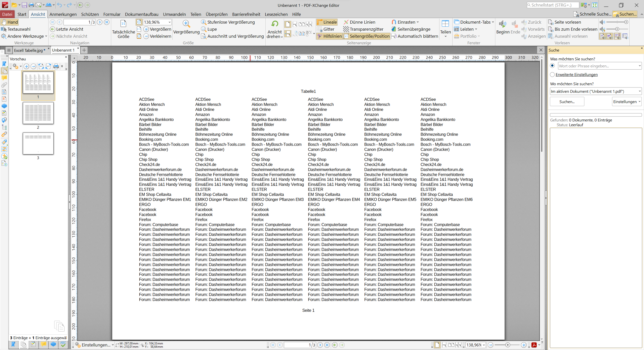This screenshot has width=644, height=350.
Task: Click the Teilen split window icon
Action: 445,24
